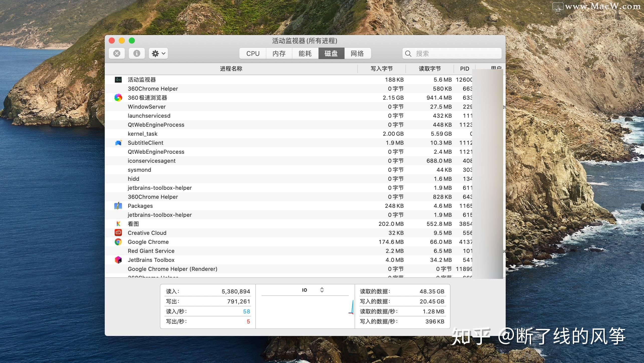Click the 202.0 MB written value
The image size is (644, 363).
coord(391,224)
